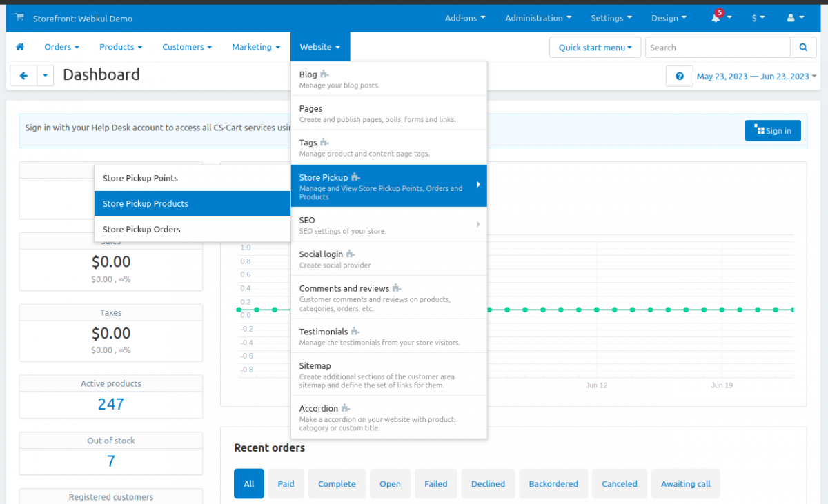Click the puzzle icon beside Tags
This screenshot has height=504, width=828.
coord(324,143)
